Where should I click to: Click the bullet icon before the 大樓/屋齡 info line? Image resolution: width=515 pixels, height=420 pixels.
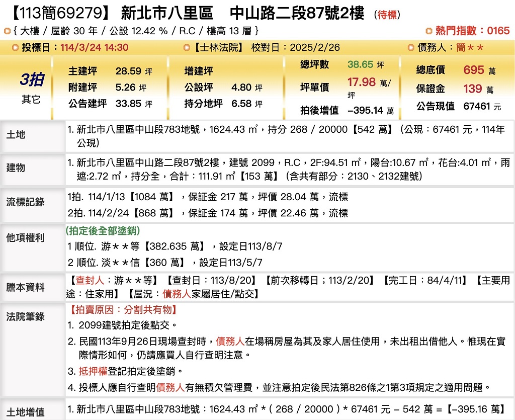pos(7,31)
